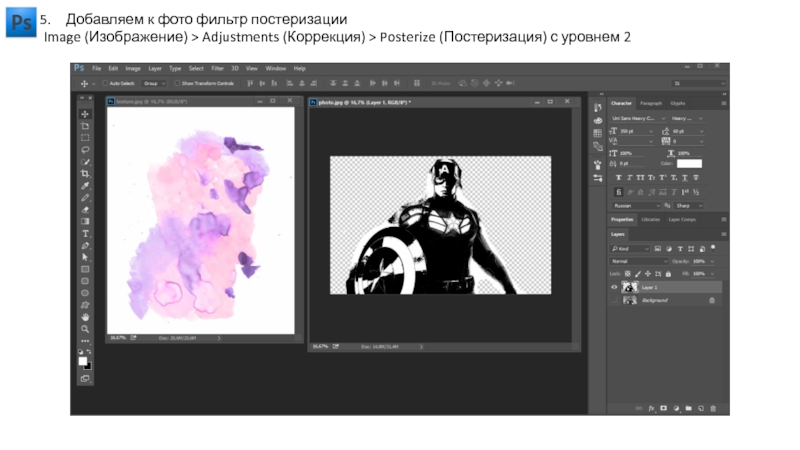
Task: Switch to the Layer Comps tab
Action: 682,219
